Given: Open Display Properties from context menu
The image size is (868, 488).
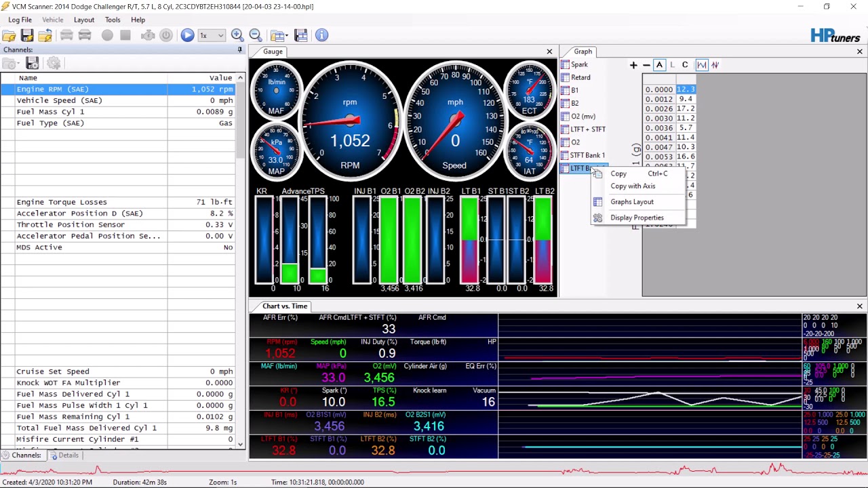Looking at the screenshot, I should 639,218.
